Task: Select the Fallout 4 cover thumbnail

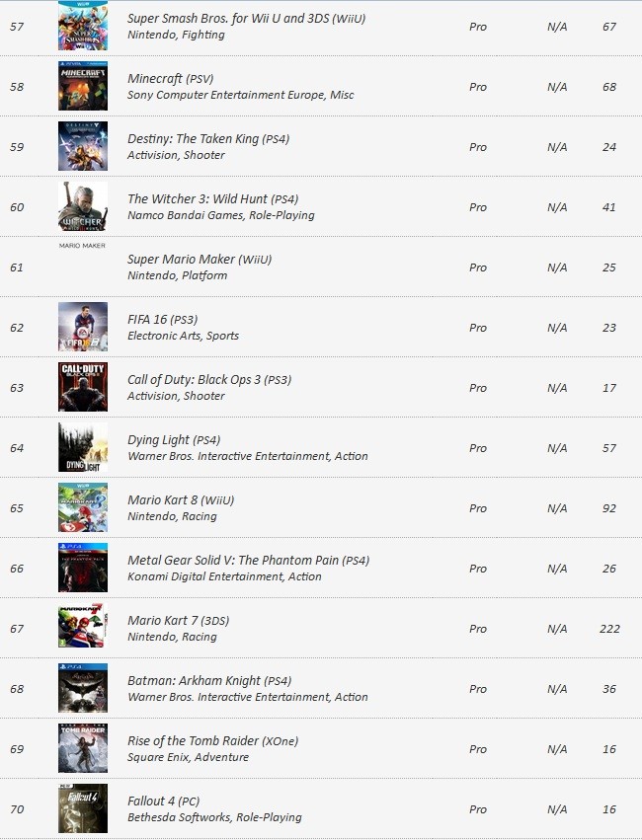Action: click(x=83, y=807)
